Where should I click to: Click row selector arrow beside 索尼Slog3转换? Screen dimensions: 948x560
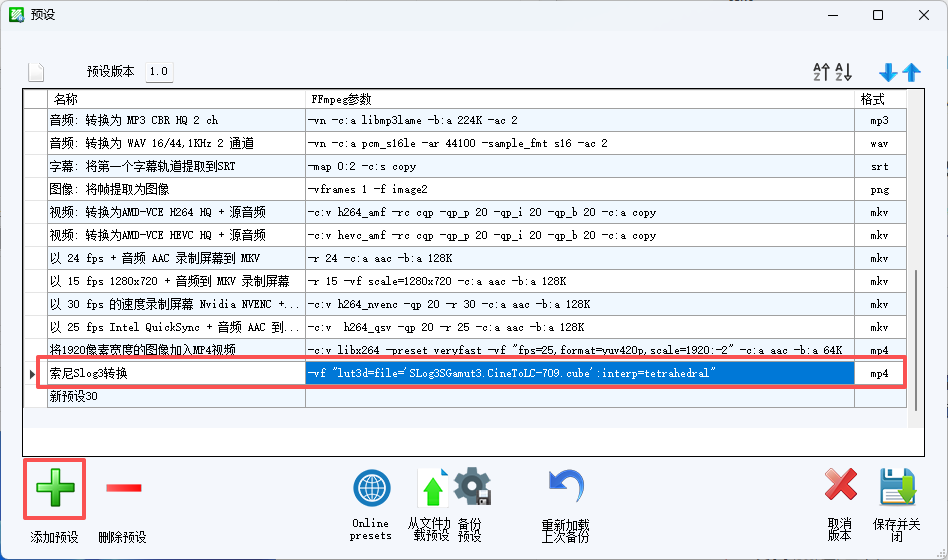tap(35, 374)
